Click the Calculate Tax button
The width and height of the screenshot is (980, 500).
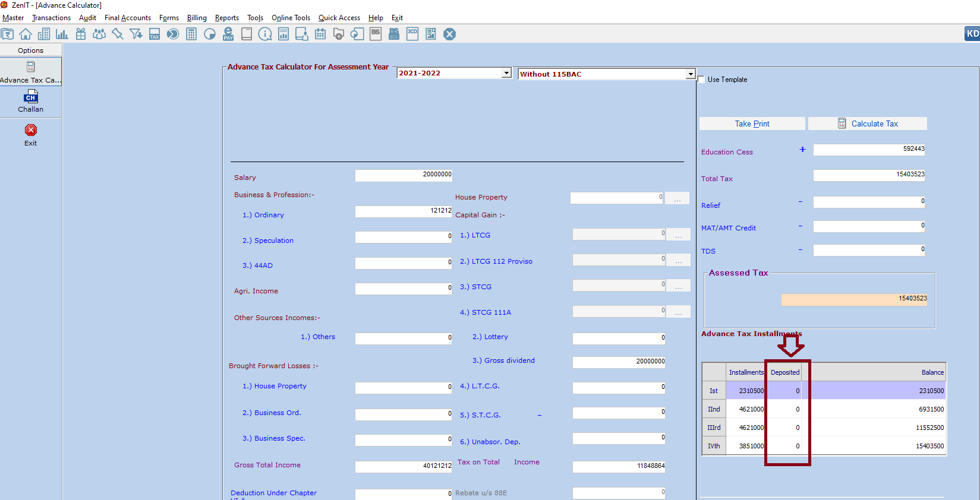(x=868, y=124)
